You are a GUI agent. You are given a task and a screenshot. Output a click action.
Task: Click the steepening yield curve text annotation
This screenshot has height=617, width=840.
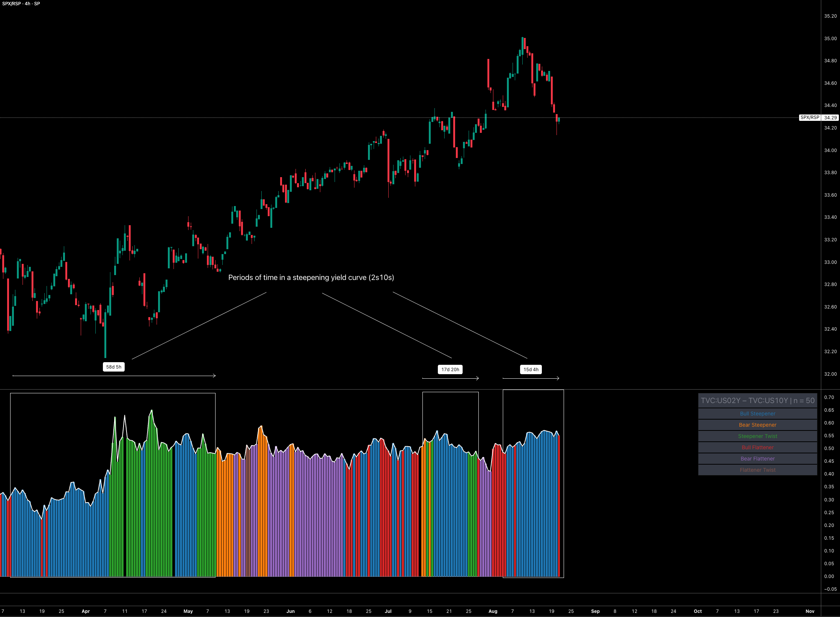311,278
